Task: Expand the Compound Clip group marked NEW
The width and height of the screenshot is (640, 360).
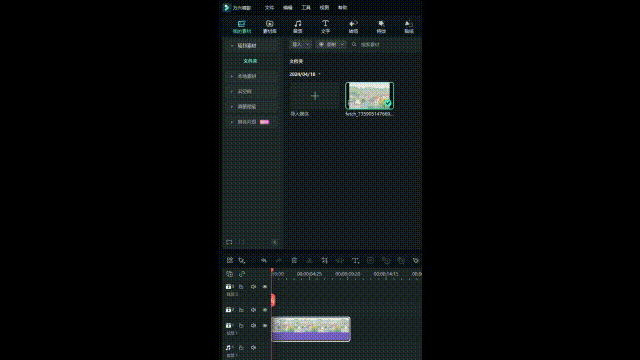Action: point(232,122)
